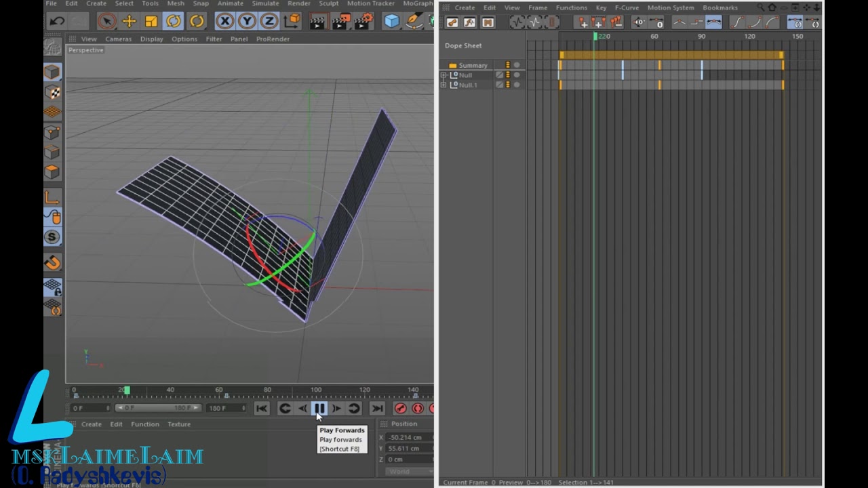Click the preview range slider bar
The width and height of the screenshot is (868, 488).
coord(158,408)
